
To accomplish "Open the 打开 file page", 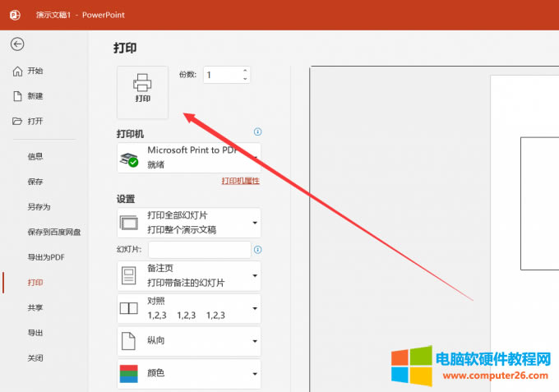I will [x=28, y=121].
